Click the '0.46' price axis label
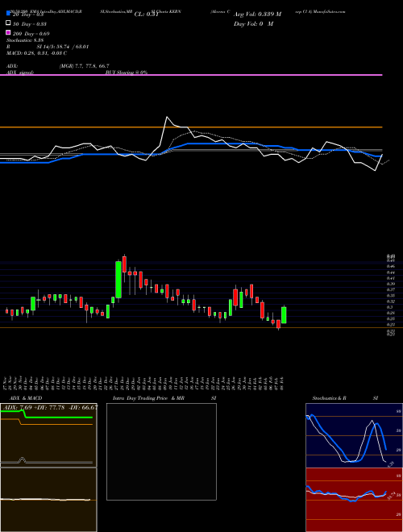Screen dimensions: 403x532 [x=390, y=267]
